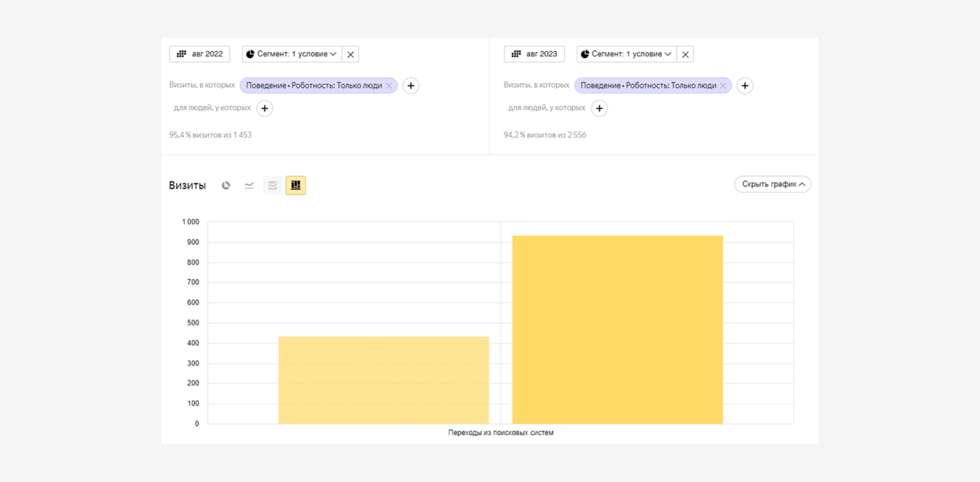Screen dimensions: 980x482
Task: Open the left Поведение Роботность filter chip
Action: click(313, 86)
